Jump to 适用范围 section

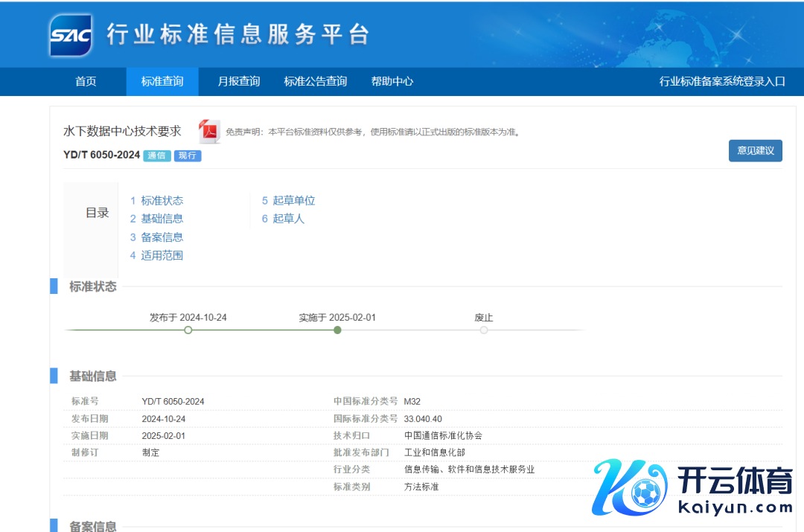pos(162,255)
